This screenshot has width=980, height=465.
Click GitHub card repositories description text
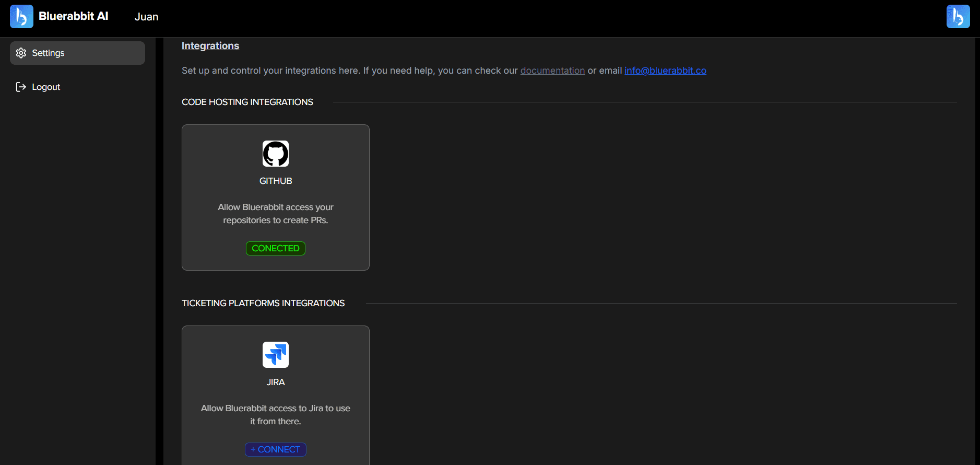[275, 214]
